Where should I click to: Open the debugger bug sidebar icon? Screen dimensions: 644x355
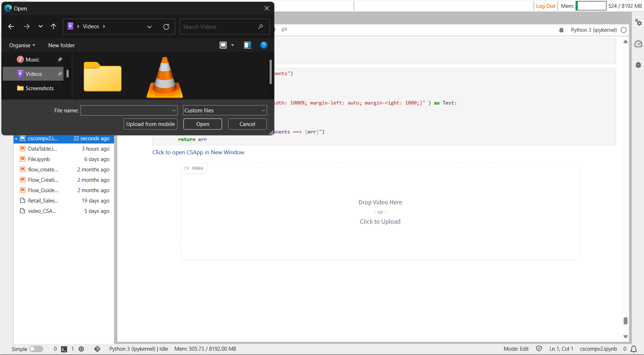[638, 65]
